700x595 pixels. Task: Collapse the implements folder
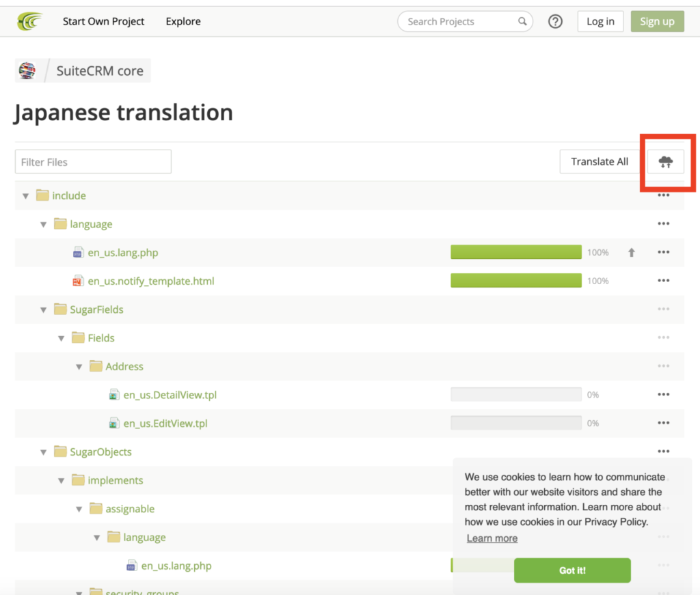click(x=62, y=481)
